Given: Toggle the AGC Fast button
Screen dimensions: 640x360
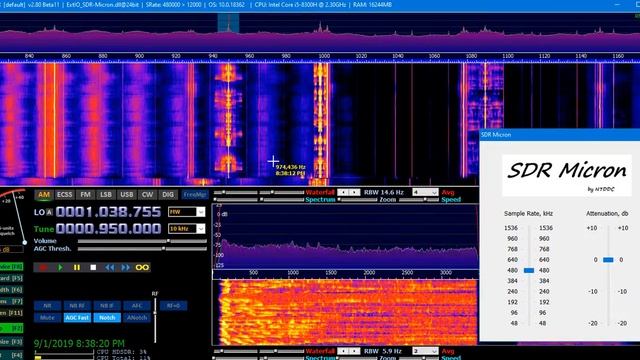Looking at the screenshot, I should point(77,318).
